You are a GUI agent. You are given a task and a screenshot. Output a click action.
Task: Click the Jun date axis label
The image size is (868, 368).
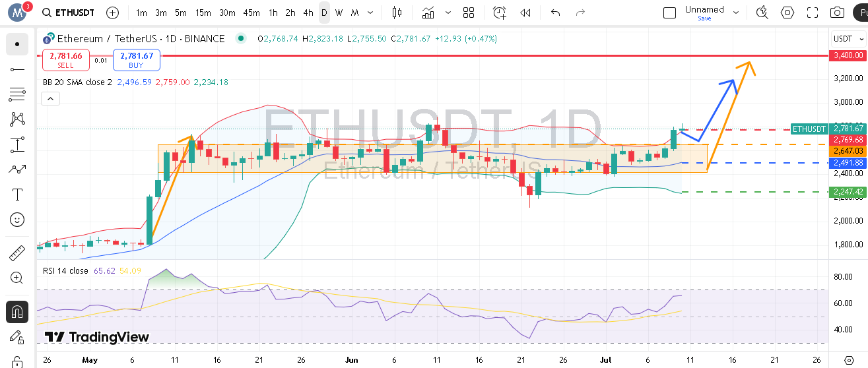[352, 360]
